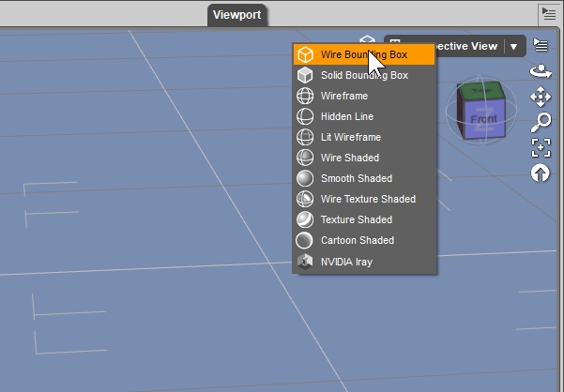This screenshot has width=564, height=392.
Task: Choose Smooth Shaded draw style
Action: [364, 178]
